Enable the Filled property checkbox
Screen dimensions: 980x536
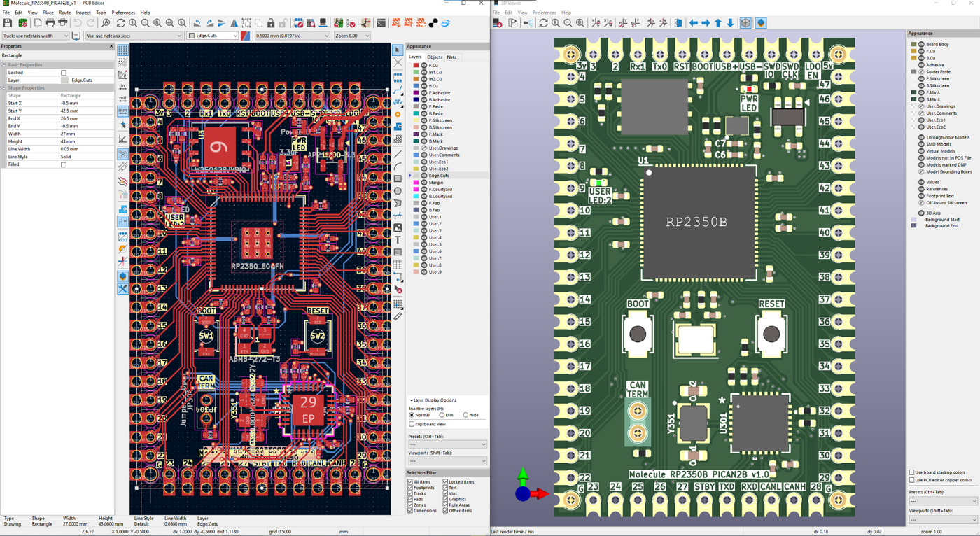point(64,164)
